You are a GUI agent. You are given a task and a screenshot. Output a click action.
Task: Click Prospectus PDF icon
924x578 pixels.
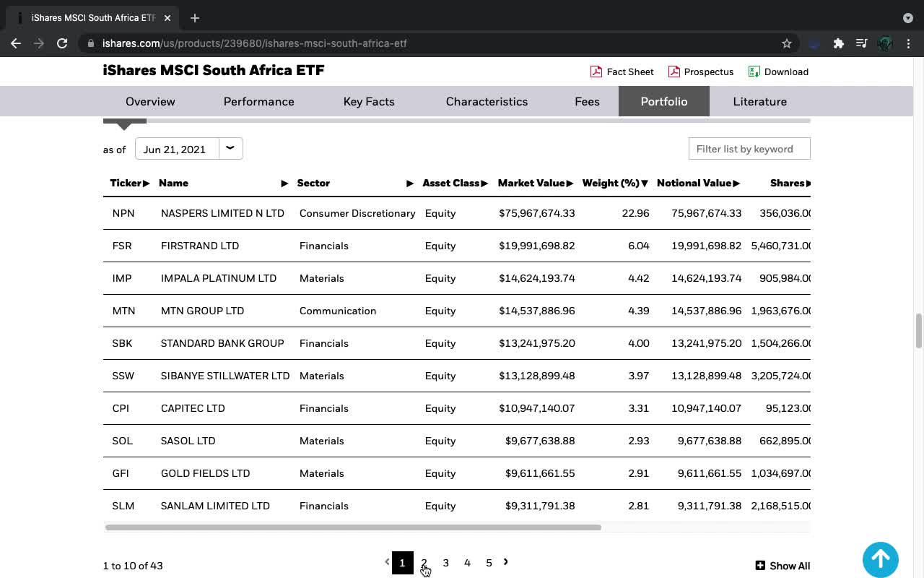pos(674,72)
